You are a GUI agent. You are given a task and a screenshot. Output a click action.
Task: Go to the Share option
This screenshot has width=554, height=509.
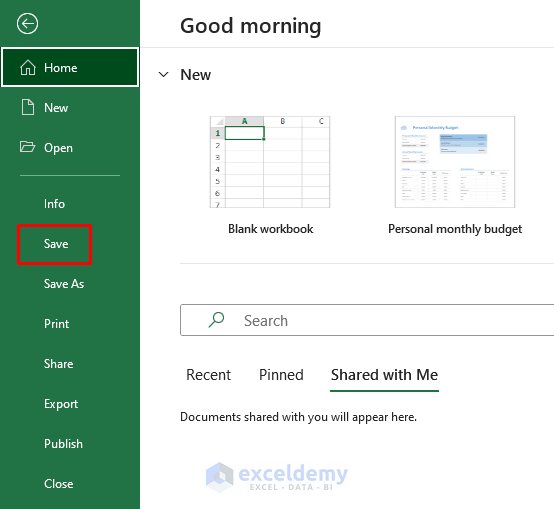click(x=59, y=363)
